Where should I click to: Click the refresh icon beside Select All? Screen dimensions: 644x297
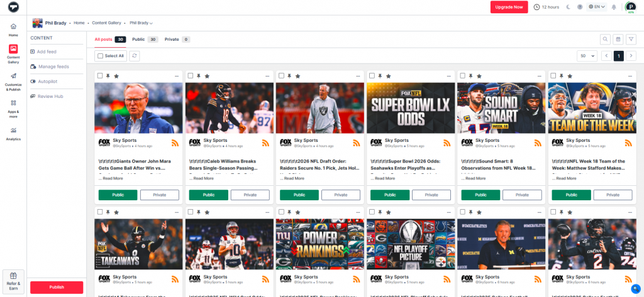pyautogui.click(x=135, y=56)
